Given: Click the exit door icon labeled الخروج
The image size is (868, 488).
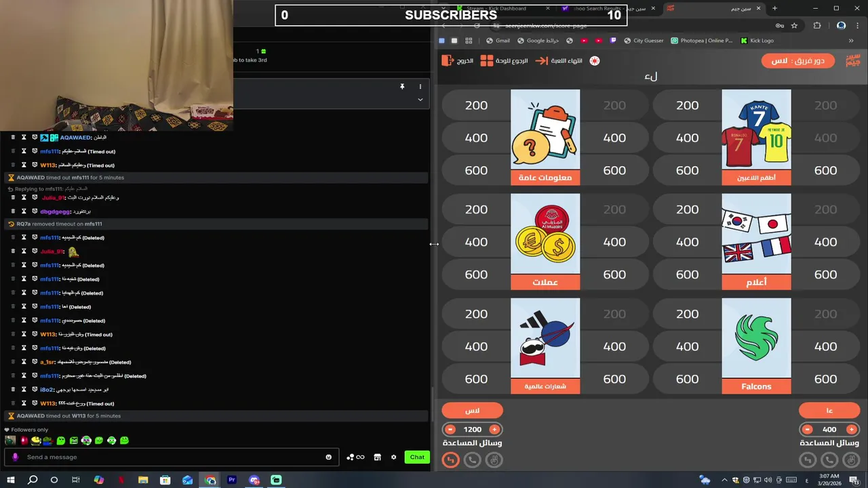Looking at the screenshot, I should [448, 61].
